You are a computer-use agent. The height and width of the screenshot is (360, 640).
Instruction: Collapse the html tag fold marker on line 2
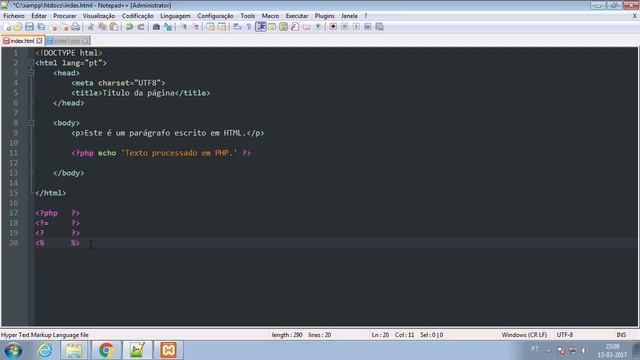(31, 63)
